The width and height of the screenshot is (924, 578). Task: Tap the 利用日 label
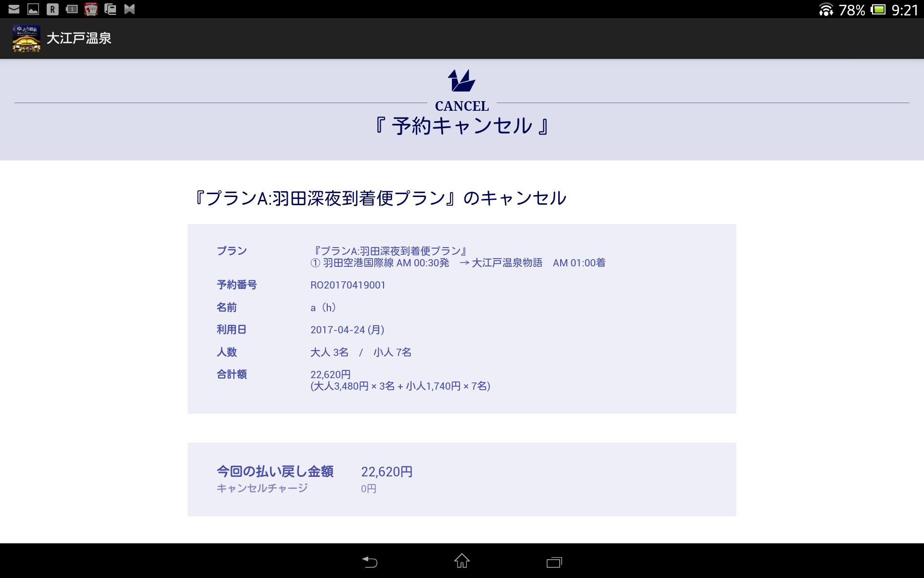click(x=231, y=330)
